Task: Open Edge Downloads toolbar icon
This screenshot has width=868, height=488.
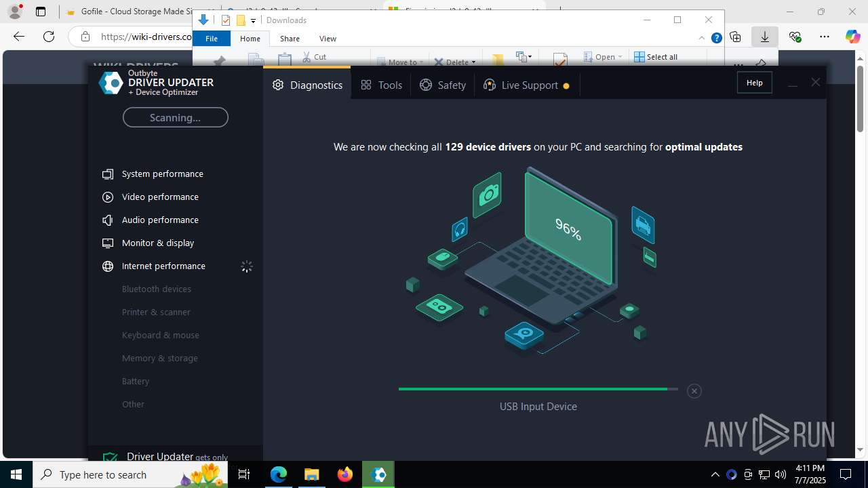Action: pos(765,37)
